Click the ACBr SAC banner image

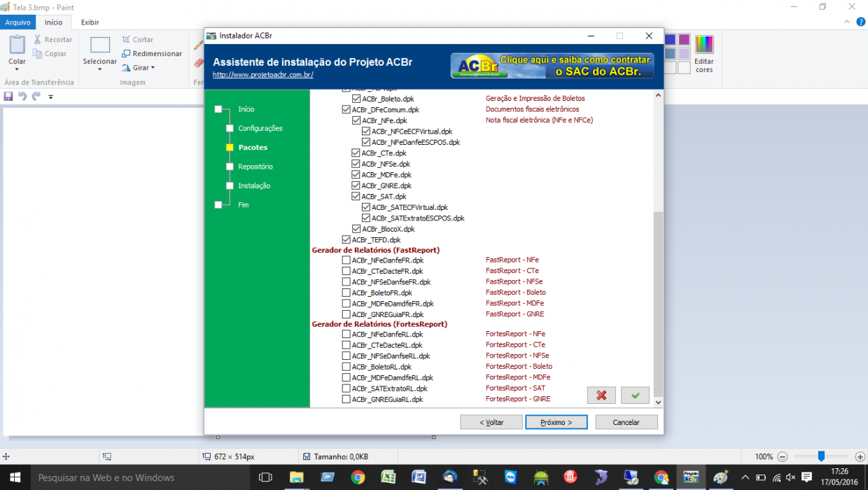pos(552,65)
